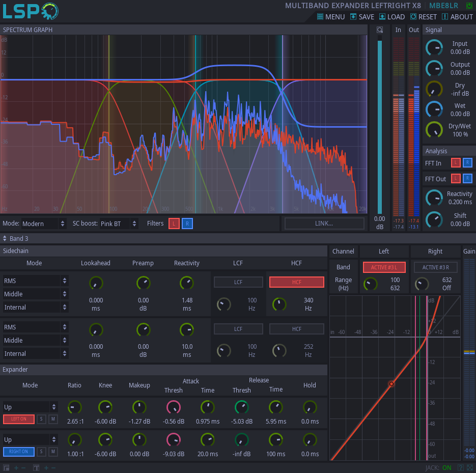Click the ACTIVE #3 R band button
Screen dimensions: 476x473
click(436, 267)
